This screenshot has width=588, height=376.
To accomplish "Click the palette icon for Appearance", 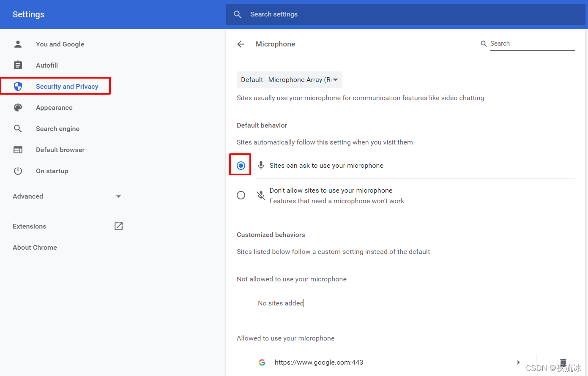I will point(18,107).
